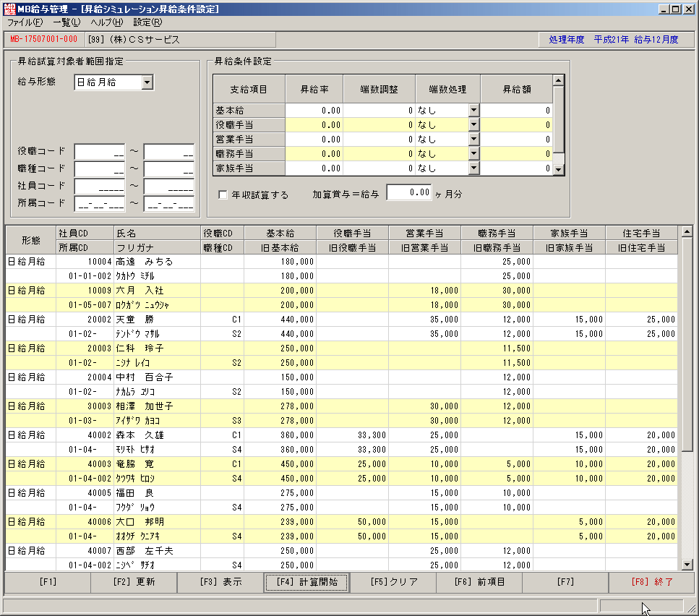699x616 pixels.
Task: Open the 設定(R) menu
Action: point(147,22)
